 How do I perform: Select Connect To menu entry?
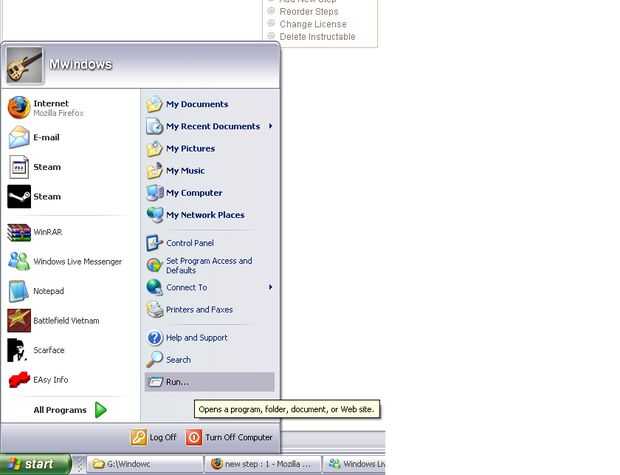(x=209, y=288)
